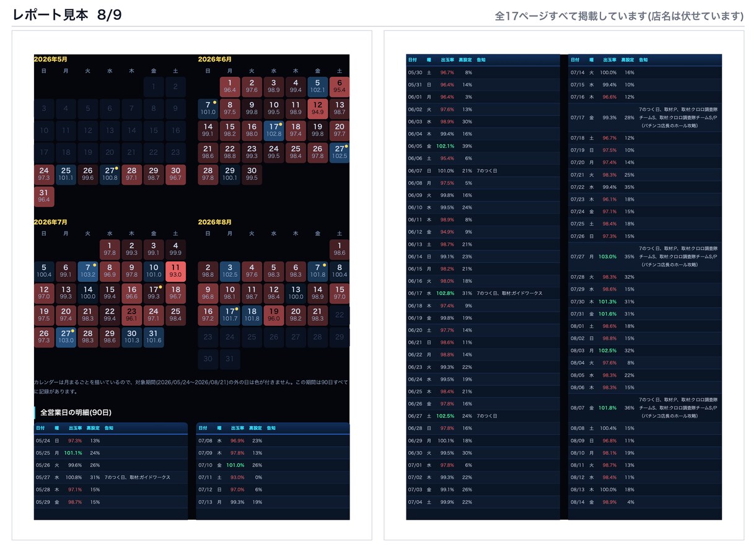
Task: Select the "2026年6月" calendar heading
Action: coord(215,59)
